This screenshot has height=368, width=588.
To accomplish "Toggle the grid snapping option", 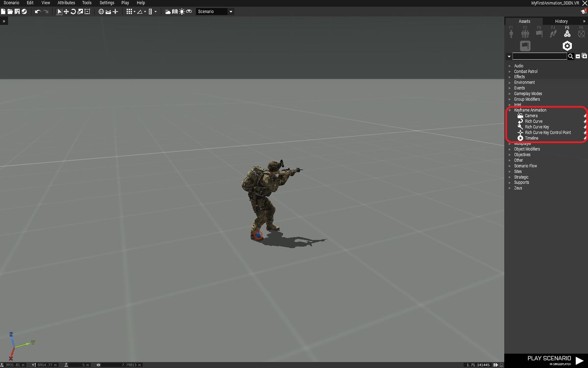I will point(130,11).
